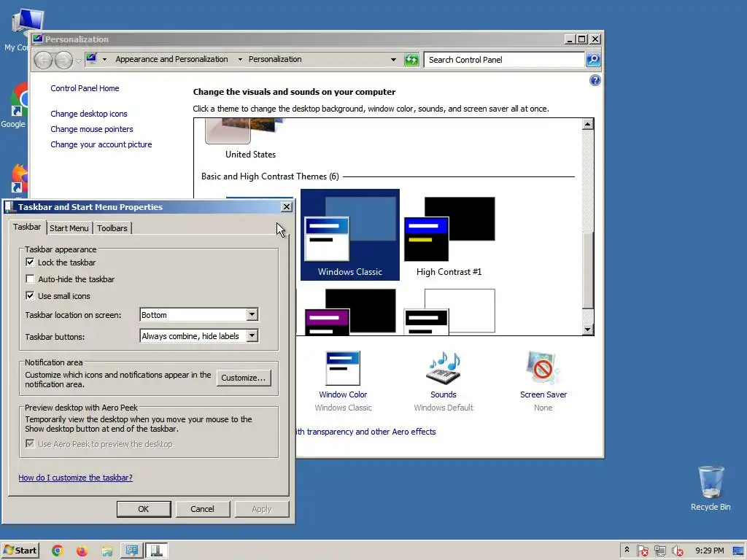Select the purple high contrast theme thumbnail
Image resolution: width=747 pixels, height=560 pixels.
[x=349, y=311]
